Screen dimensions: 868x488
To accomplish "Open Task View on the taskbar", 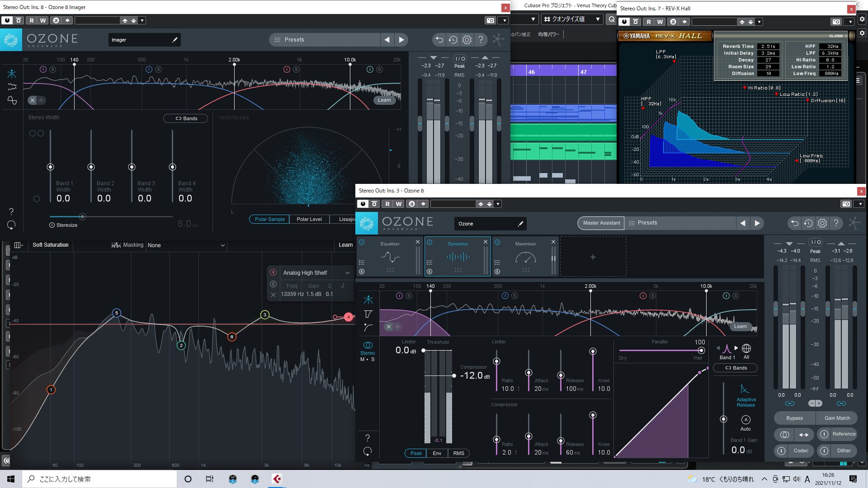I will click(x=209, y=479).
